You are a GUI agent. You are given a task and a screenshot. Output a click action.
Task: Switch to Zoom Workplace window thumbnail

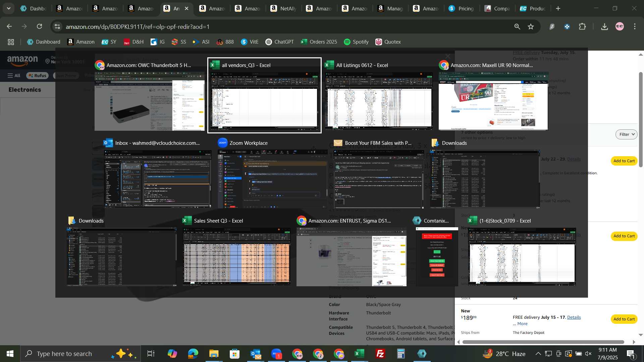pos(272,173)
